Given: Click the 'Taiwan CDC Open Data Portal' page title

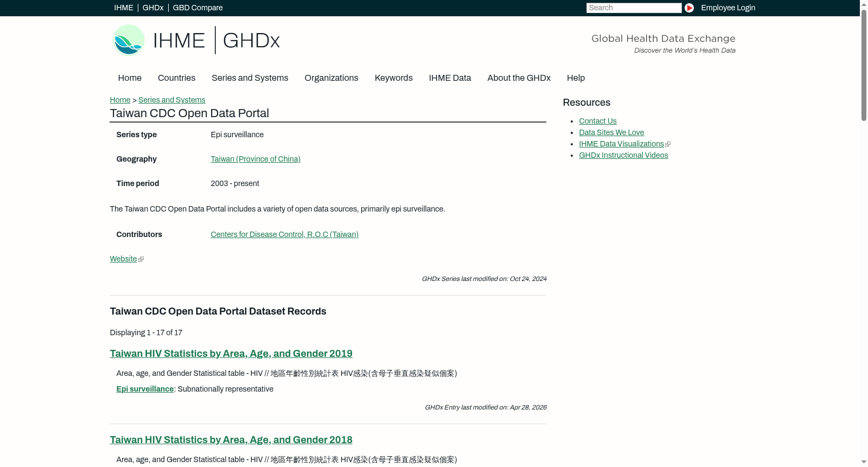Looking at the screenshot, I should [189, 113].
